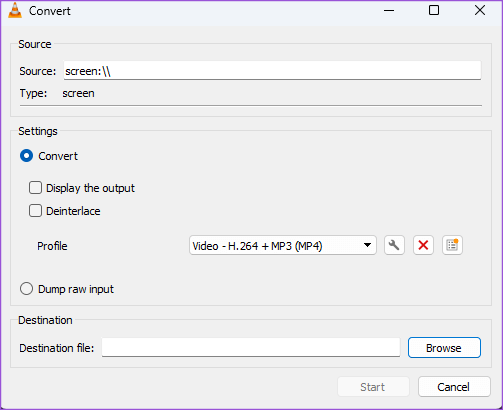
Task: Minimize the Convert window
Action: coord(389,10)
